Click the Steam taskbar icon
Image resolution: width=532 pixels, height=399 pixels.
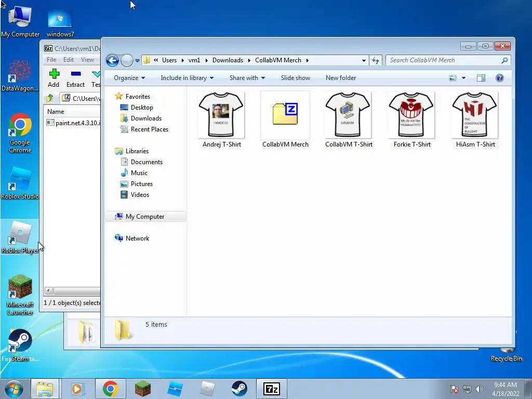click(x=239, y=389)
